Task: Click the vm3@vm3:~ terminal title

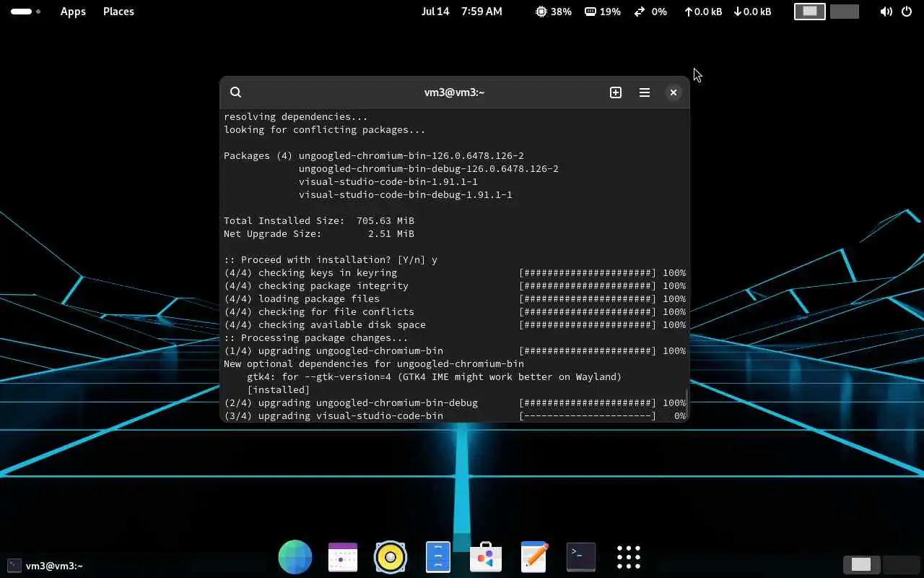Action: [454, 92]
